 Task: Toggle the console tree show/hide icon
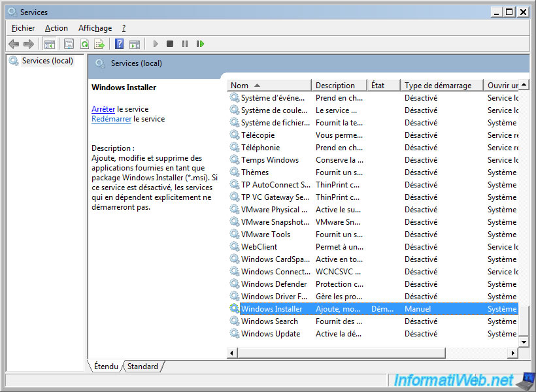50,44
